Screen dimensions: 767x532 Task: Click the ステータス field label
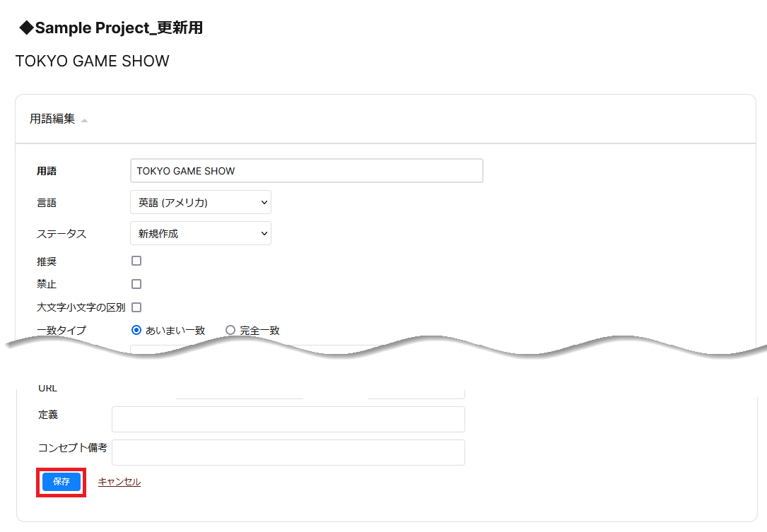click(x=62, y=234)
